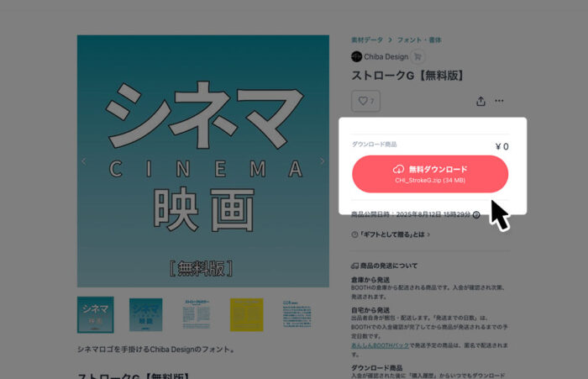The image size is (588, 379).
Task: Show the previous product image with the left arrow
Action: [84, 161]
